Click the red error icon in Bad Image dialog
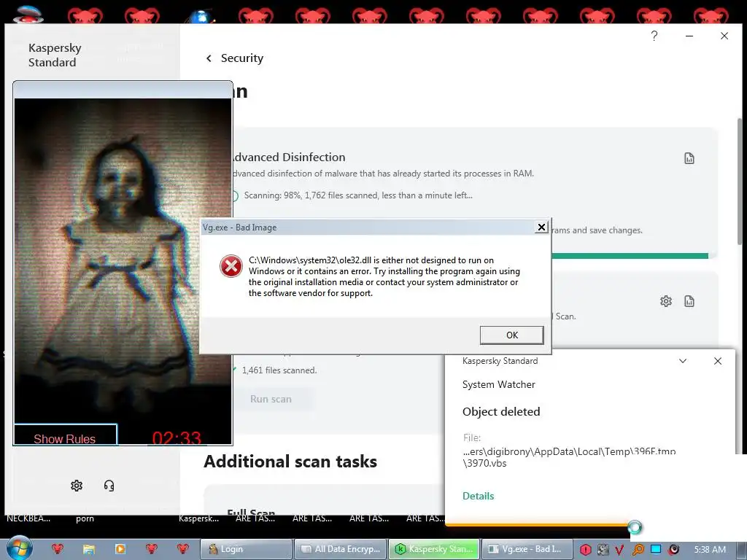The width and height of the screenshot is (747, 560). 231,265
